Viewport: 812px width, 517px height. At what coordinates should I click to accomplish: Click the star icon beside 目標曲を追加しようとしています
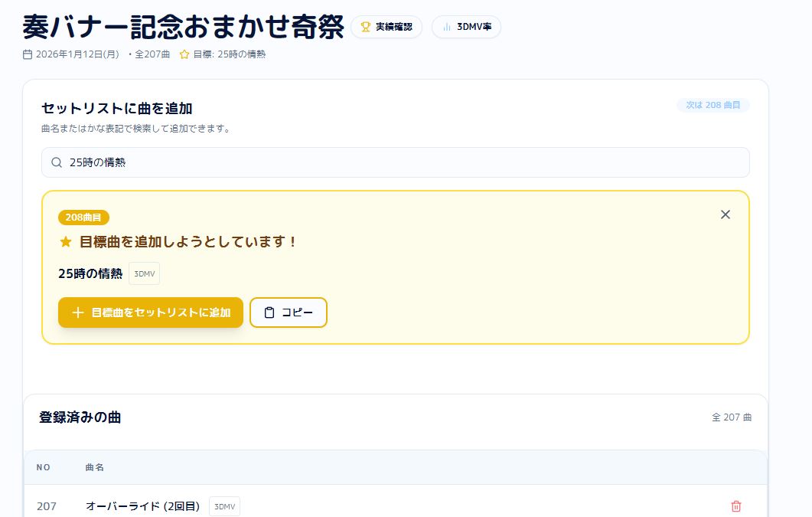66,242
